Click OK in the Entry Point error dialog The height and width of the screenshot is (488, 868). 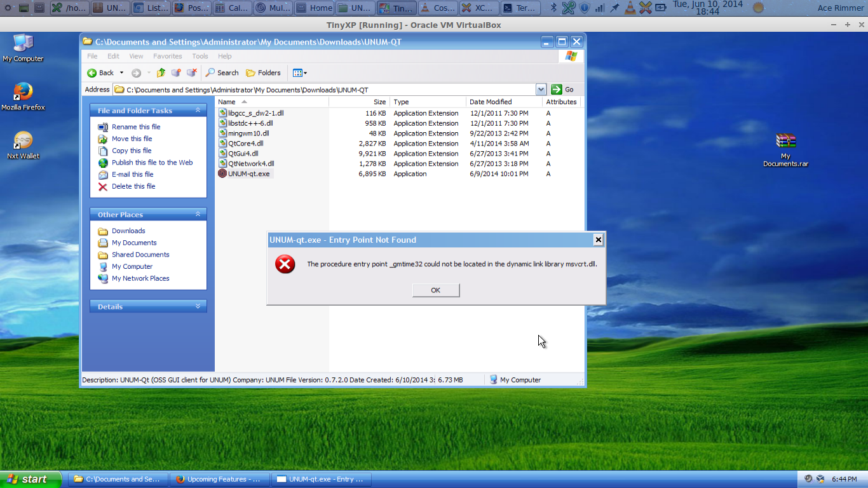[435, 290]
